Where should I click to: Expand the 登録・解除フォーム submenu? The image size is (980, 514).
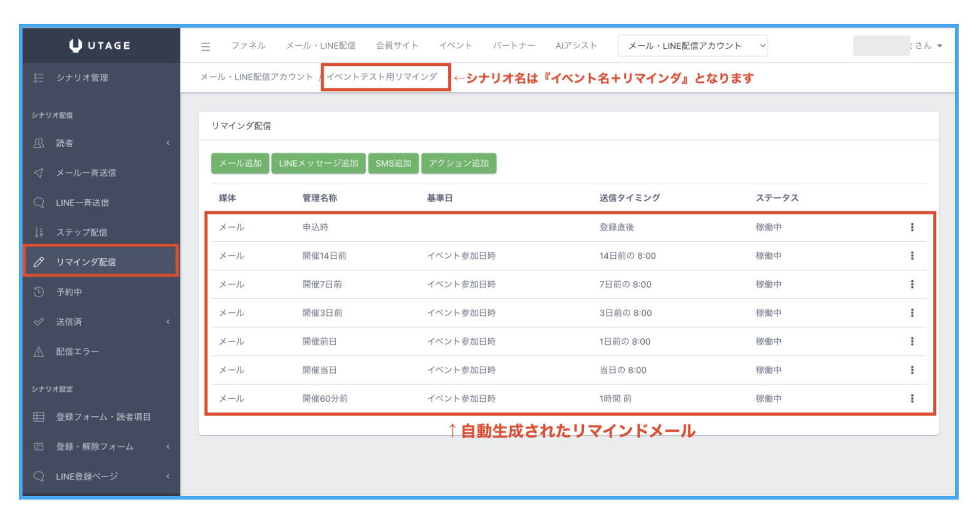pyautogui.click(x=168, y=447)
